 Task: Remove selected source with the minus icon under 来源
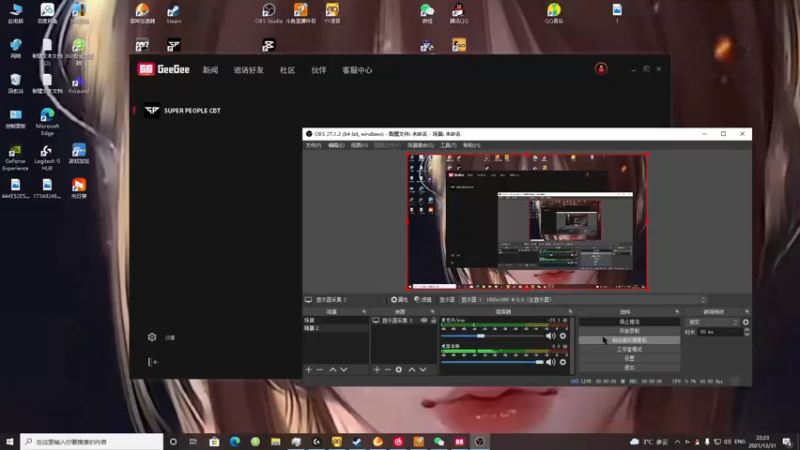tap(388, 369)
